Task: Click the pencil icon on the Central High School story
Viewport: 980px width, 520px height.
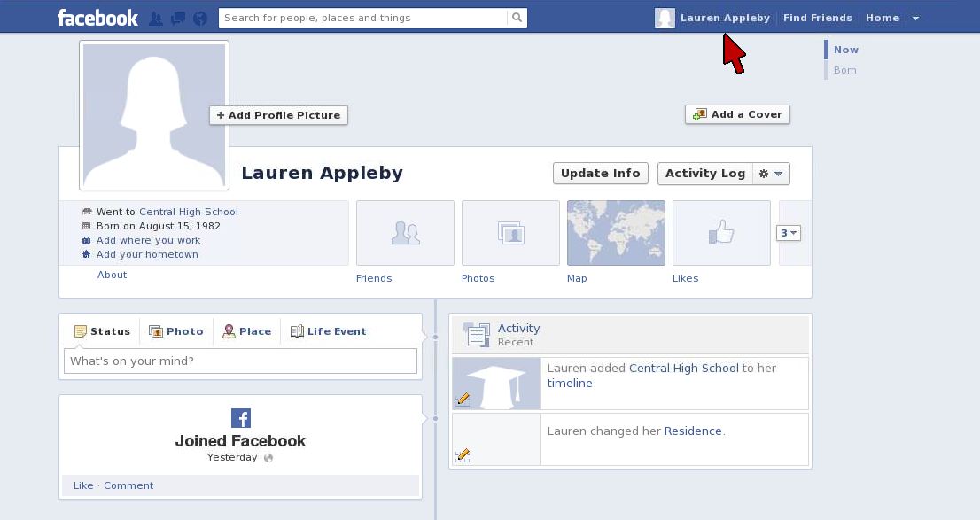Action: pos(462,399)
